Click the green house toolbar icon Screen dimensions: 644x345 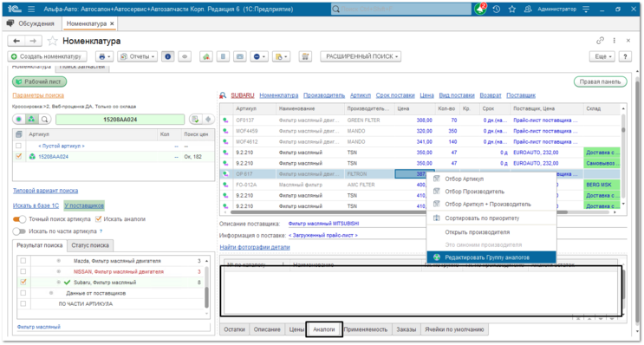pos(206,56)
